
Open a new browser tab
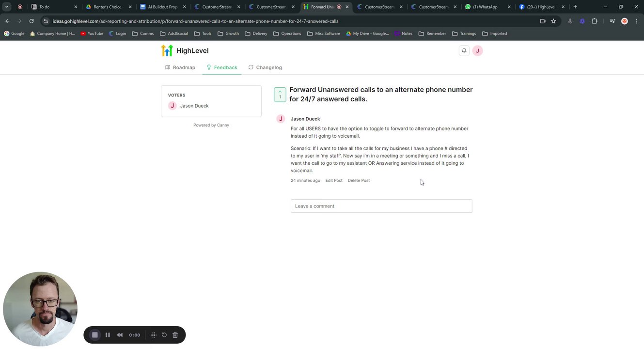[575, 7]
